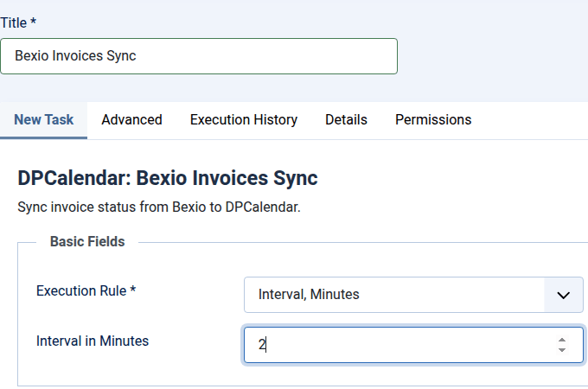Click the Title text input field
This screenshot has height=389, width=588.
click(199, 56)
